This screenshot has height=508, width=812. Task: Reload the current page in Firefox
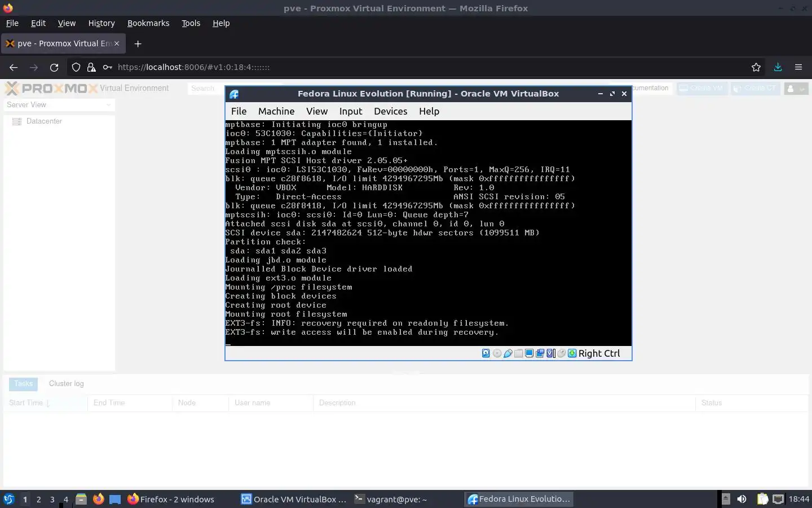[54, 67]
